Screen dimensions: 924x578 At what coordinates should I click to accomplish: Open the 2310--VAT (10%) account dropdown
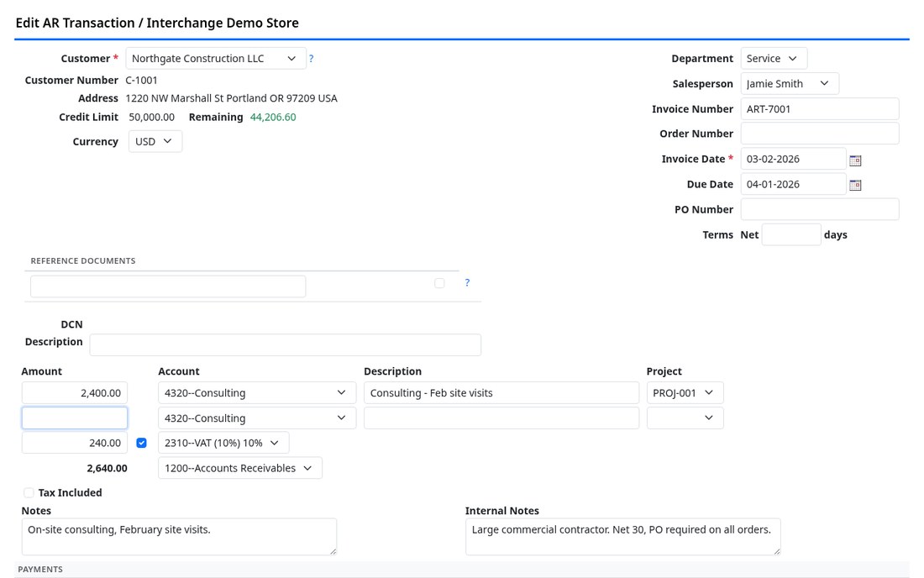(223, 443)
